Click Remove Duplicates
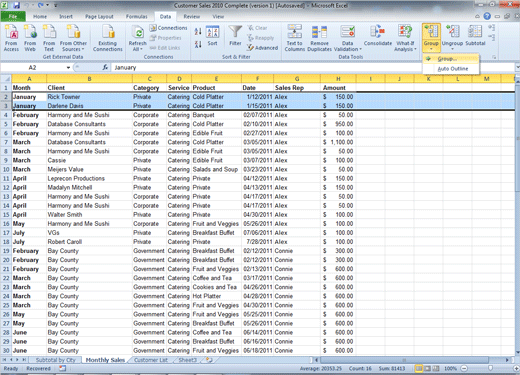 click(x=319, y=38)
